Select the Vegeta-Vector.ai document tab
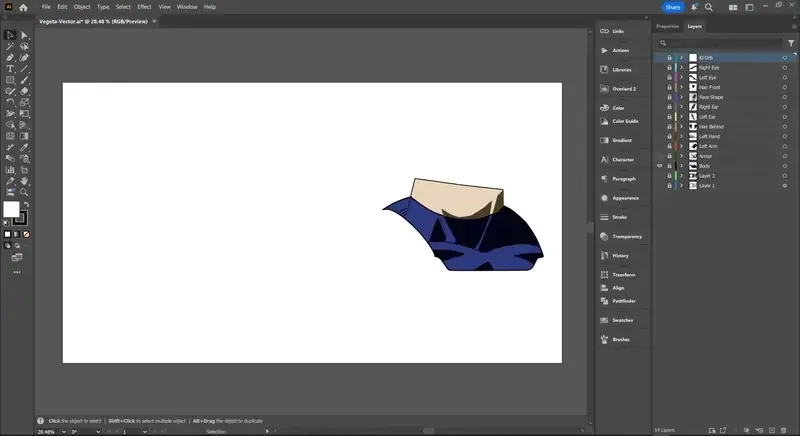The height and width of the screenshot is (436, 800). 93,21
